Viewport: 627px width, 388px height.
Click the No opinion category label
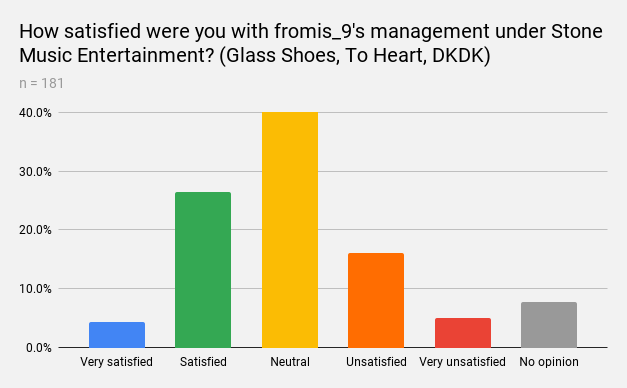coord(549,362)
